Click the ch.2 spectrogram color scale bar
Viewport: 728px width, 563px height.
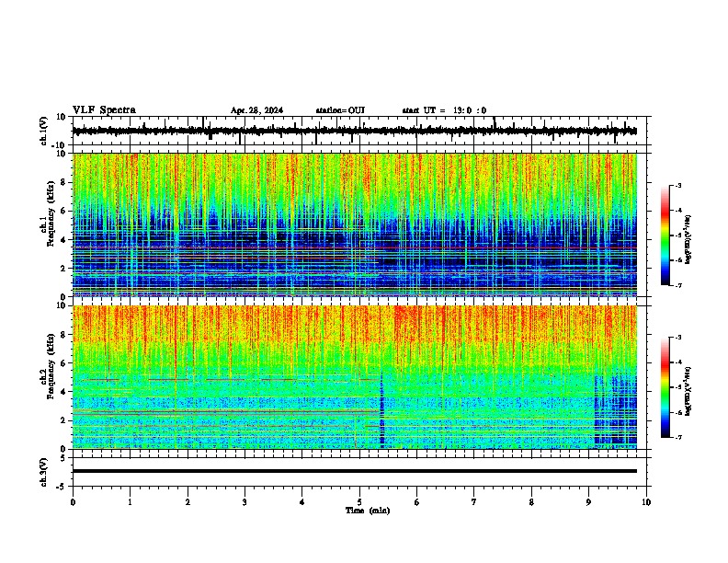click(665, 387)
